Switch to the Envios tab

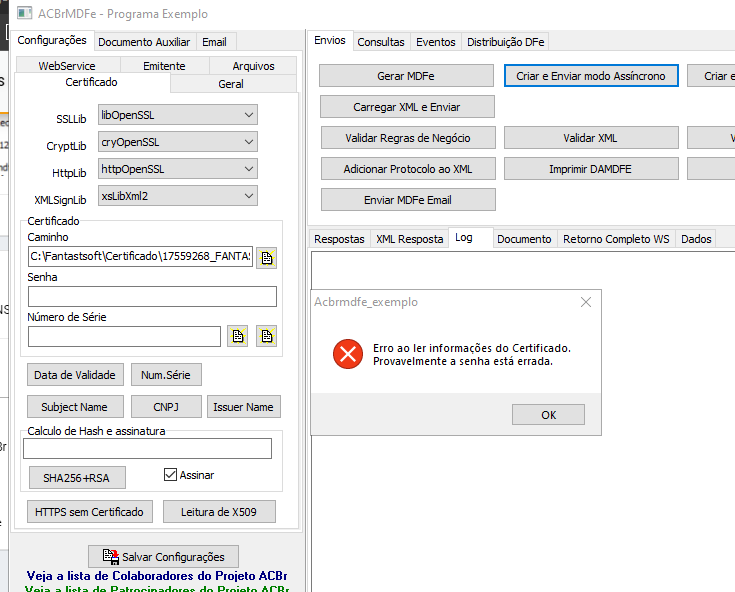click(330, 40)
